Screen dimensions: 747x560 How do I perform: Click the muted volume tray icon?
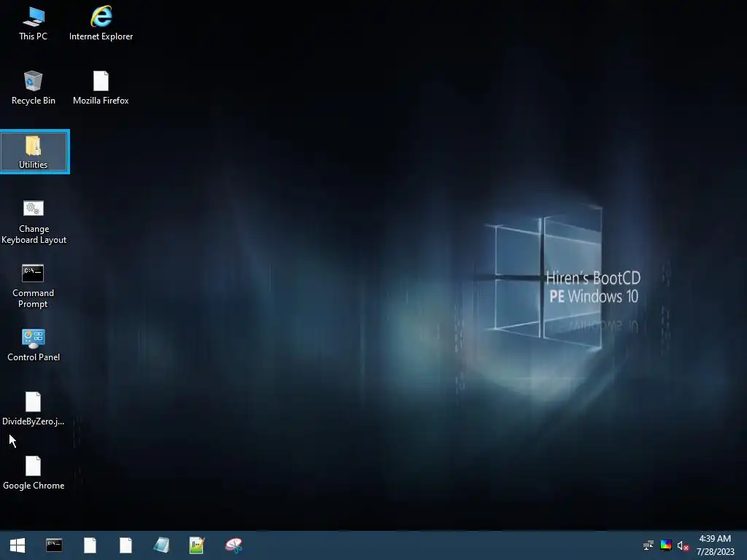(683, 545)
